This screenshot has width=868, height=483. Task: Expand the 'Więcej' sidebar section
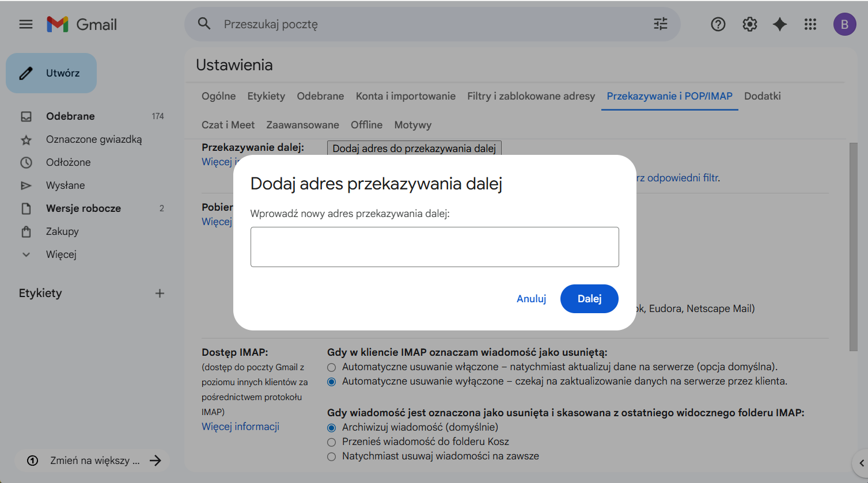tap(60, 254)
